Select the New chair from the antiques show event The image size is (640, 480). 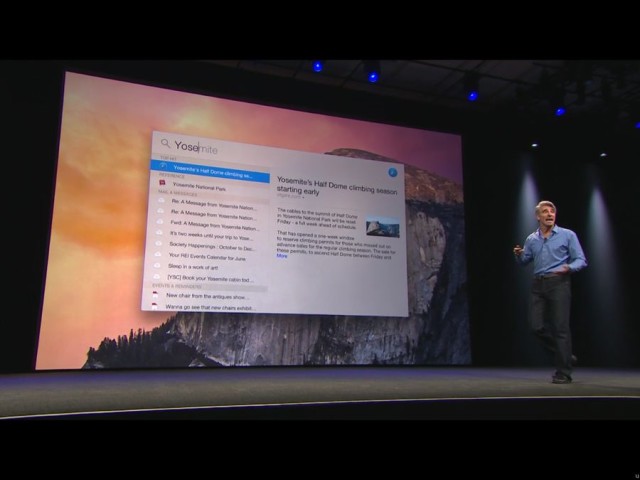coord(207,296)
